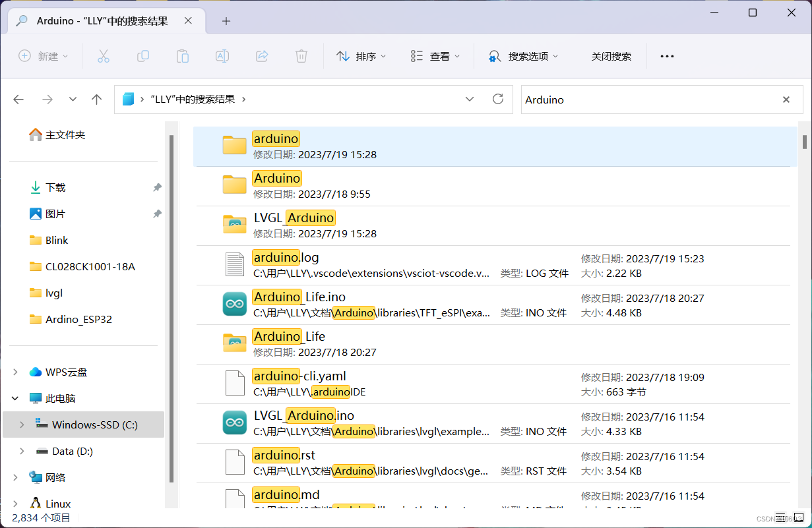Unpin the 下载 folder pin icon
This screenshot has width=812, height=528.
[157, 187]
